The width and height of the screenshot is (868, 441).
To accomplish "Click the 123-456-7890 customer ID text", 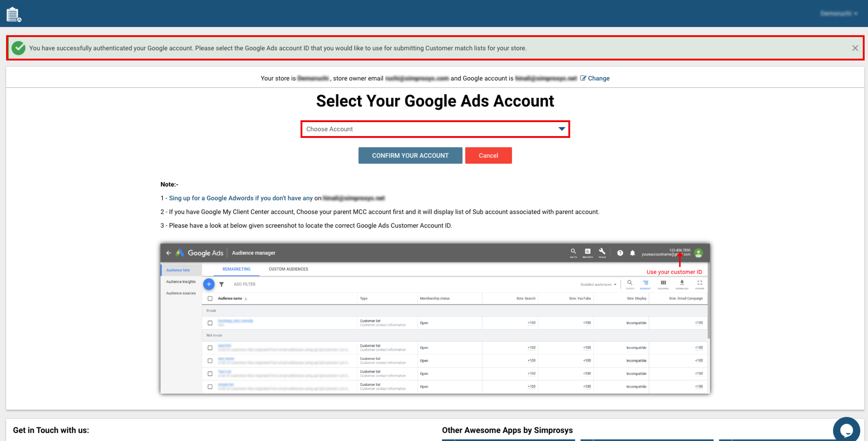I will (680, 250).
